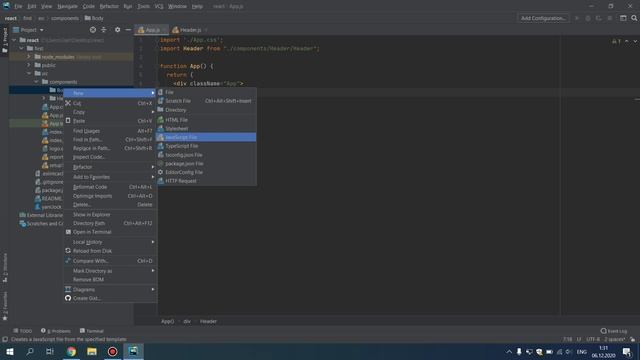The height and width of the screenshot is (360, 640).
Task: Collapse the components folder
Action: click(x=36, y=82)
